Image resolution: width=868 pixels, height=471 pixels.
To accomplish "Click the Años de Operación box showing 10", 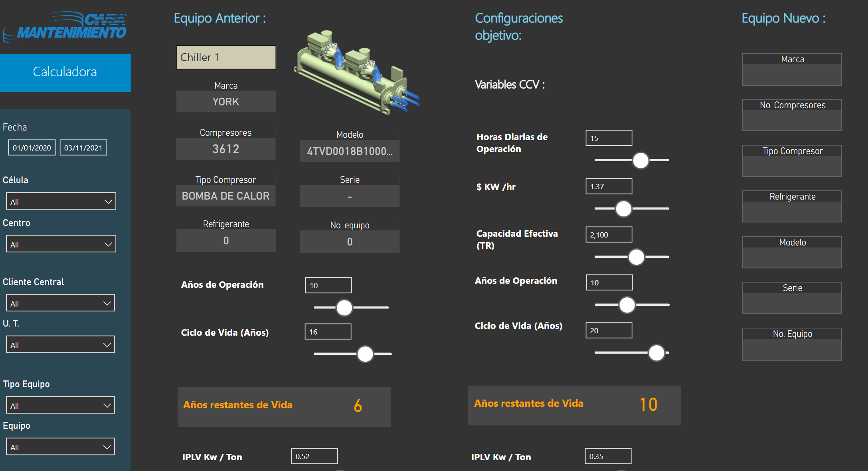I will pos(328,285).
